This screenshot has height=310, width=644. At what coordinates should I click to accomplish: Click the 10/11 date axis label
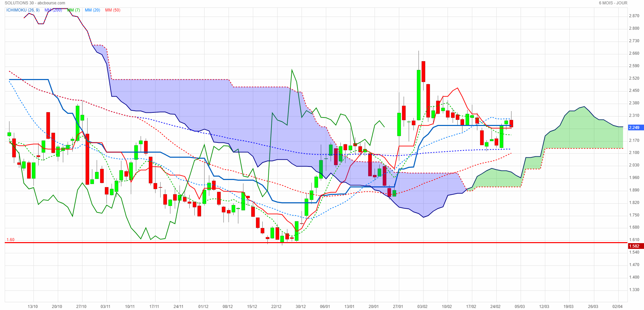[130, 307]
